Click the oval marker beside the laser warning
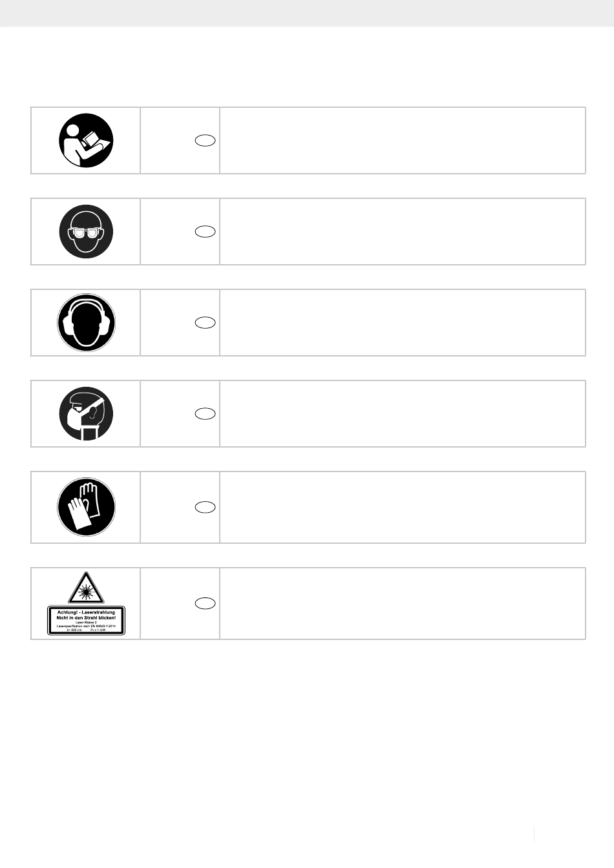 (x=205, y=603)
